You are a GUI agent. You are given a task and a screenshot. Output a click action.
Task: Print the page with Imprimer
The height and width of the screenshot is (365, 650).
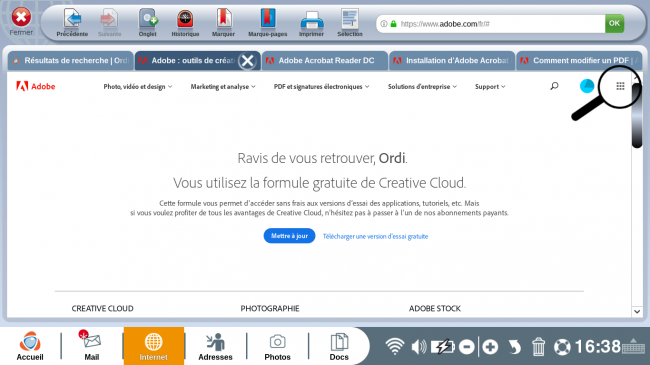(x=311, y=22)
